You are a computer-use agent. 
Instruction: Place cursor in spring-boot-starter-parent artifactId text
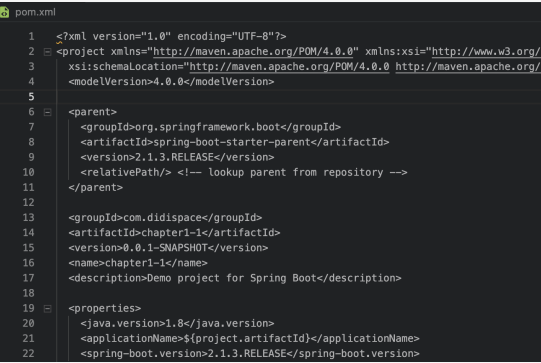(x=232, y=142)
